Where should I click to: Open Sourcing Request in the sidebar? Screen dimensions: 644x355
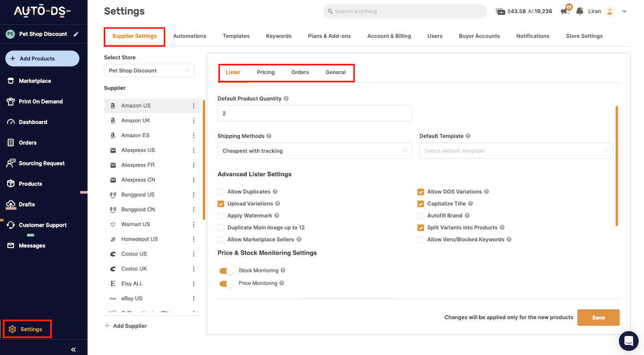pos(42,163)
